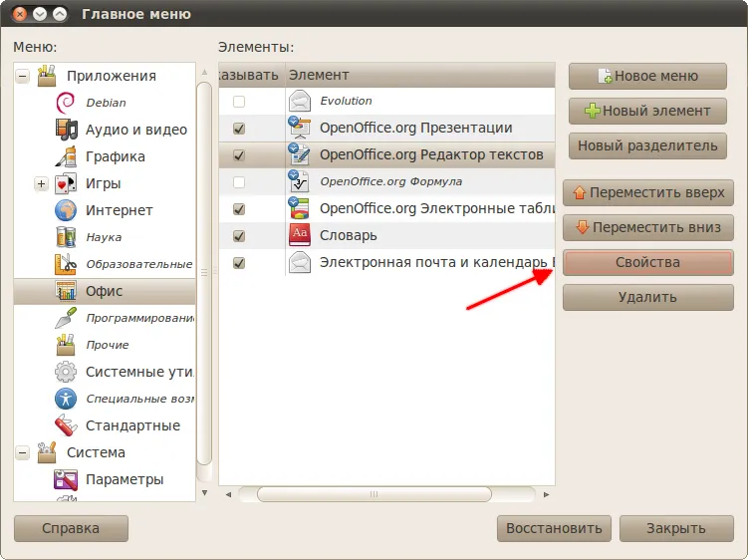Uncheck the Электронные таблицы checkbox

[239, 208]
